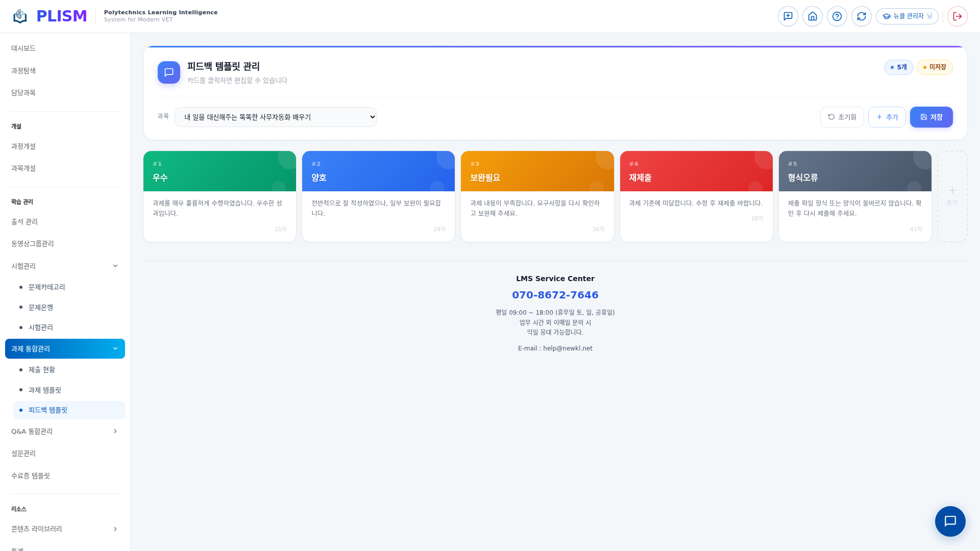Select 제출 현황 in sidebar

[x=42, y=370]
